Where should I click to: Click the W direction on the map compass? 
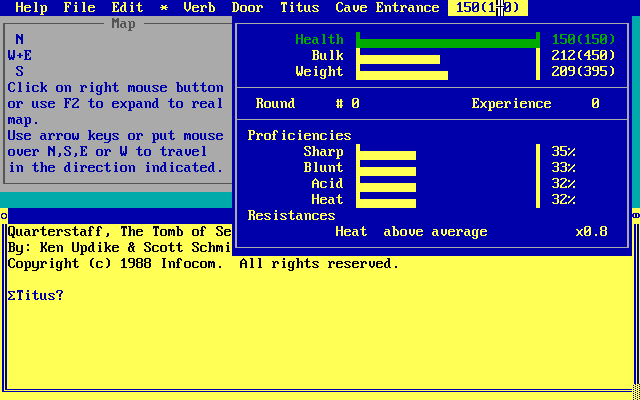coord(11,56)
